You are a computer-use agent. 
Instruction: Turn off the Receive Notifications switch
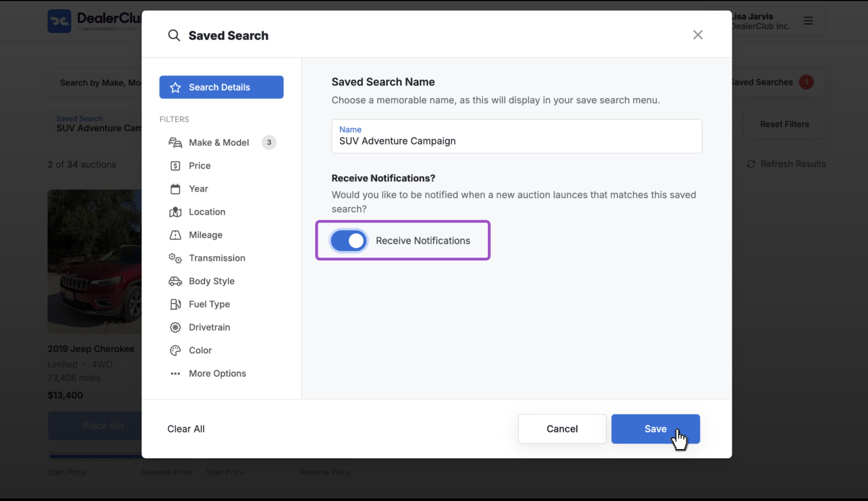coord(349,240)
